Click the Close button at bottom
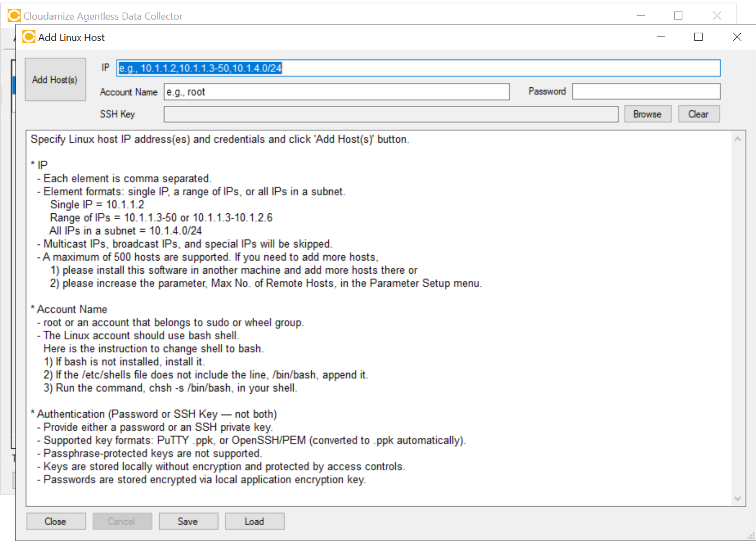Screen dimensions: 756x541 tap(56, 521)
